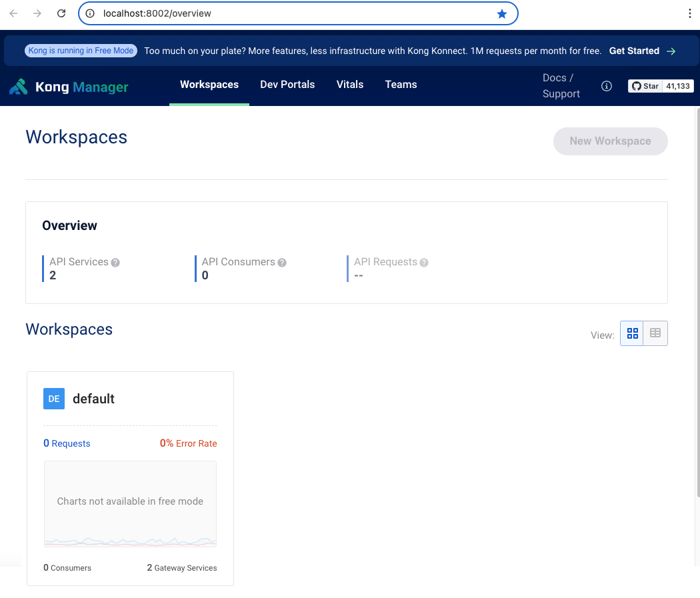
Task: Open the browser three-dot menu
Action: point(689,13)
